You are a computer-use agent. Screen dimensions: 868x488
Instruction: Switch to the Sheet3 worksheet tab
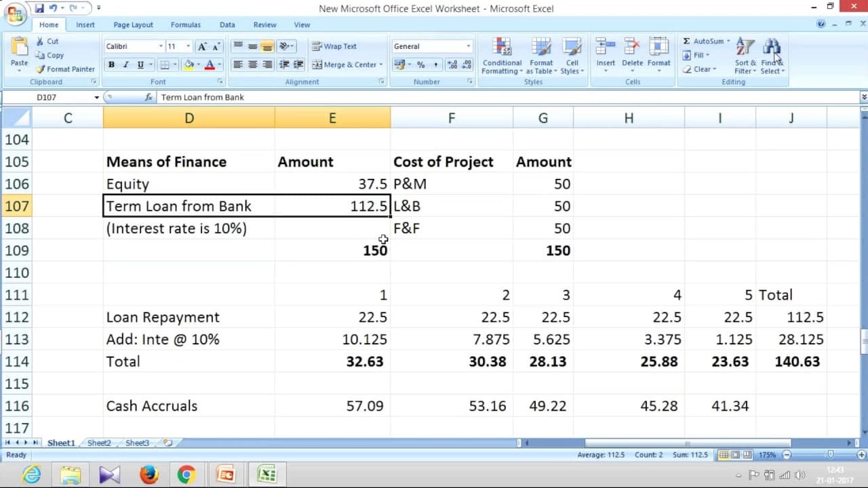pyautogui.click(x=137, y=443)
